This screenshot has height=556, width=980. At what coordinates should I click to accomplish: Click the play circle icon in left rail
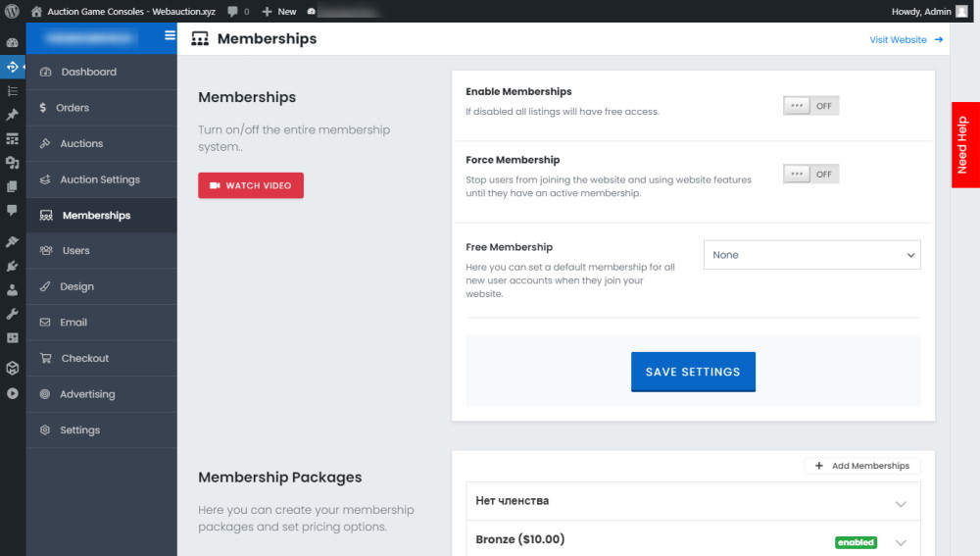(x=12, y=393)
